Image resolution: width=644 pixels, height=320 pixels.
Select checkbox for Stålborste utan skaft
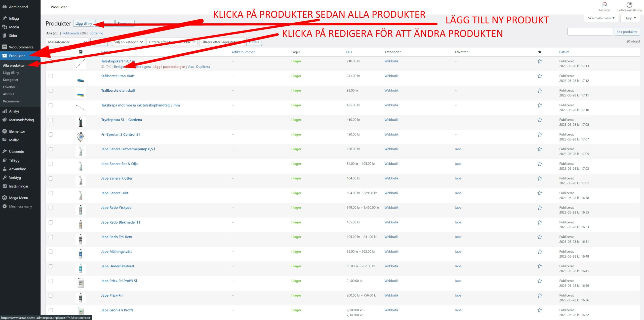click(51, 76)
